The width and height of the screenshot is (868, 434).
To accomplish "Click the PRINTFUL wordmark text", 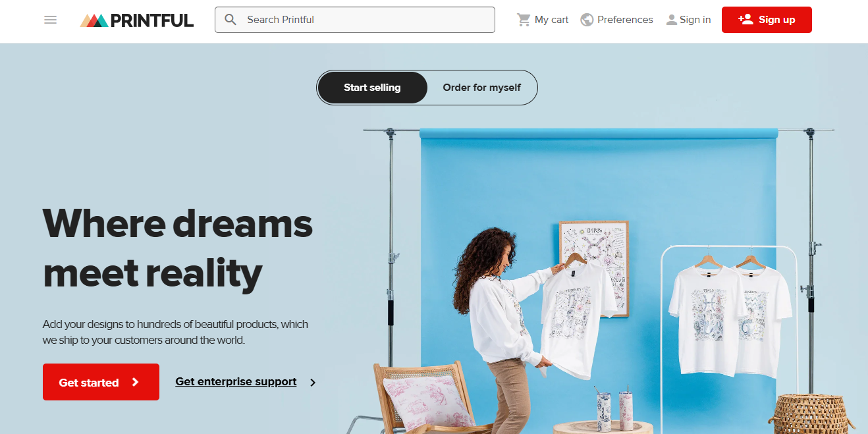I will coord(152,20).
